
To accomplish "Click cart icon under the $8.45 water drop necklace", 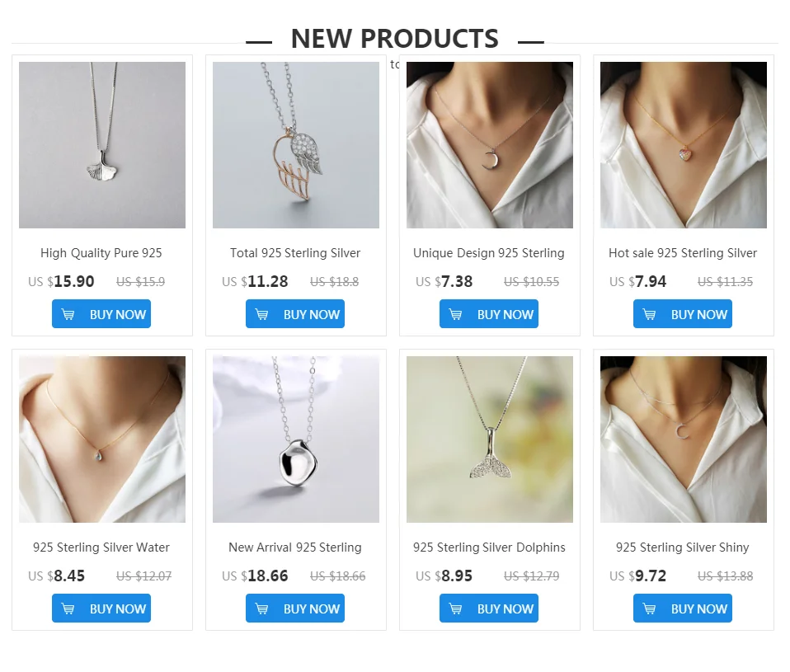I will (x=68, y=609).
